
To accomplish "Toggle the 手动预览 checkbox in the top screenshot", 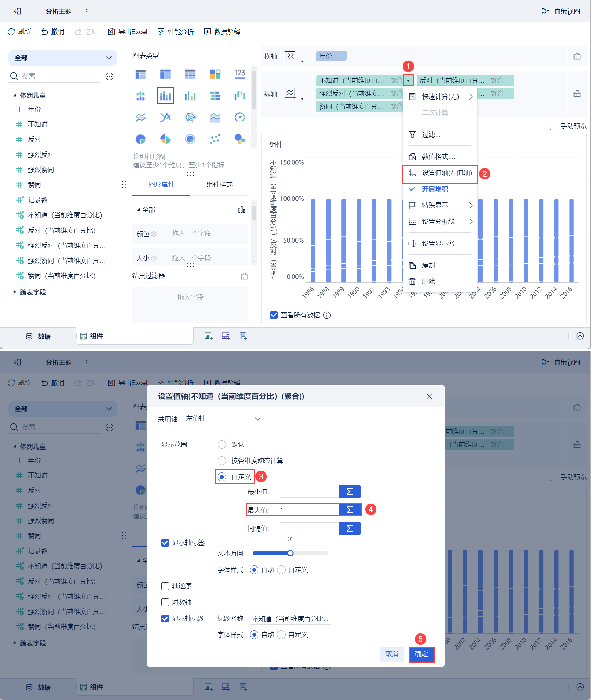I will [553, 126].
